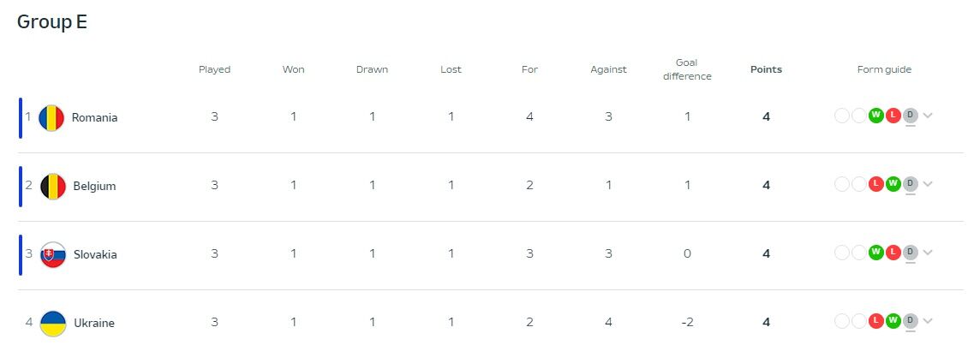The image size is (980, 357).
Task: Expand Romania's form guide chevron
Action: [x=927, y=116]
